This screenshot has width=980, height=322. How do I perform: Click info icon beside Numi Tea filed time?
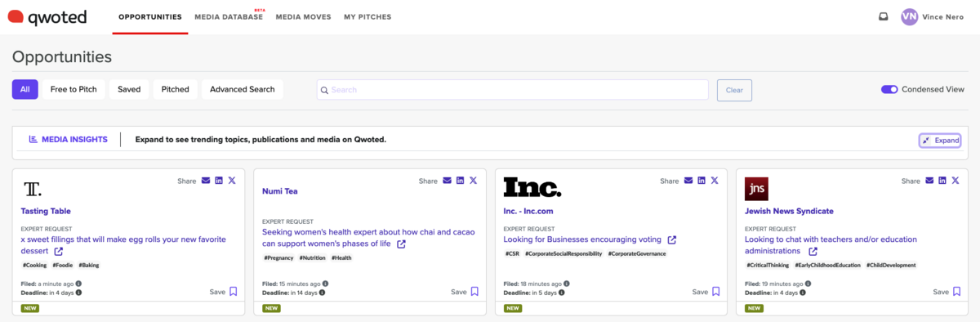(326, 284)
